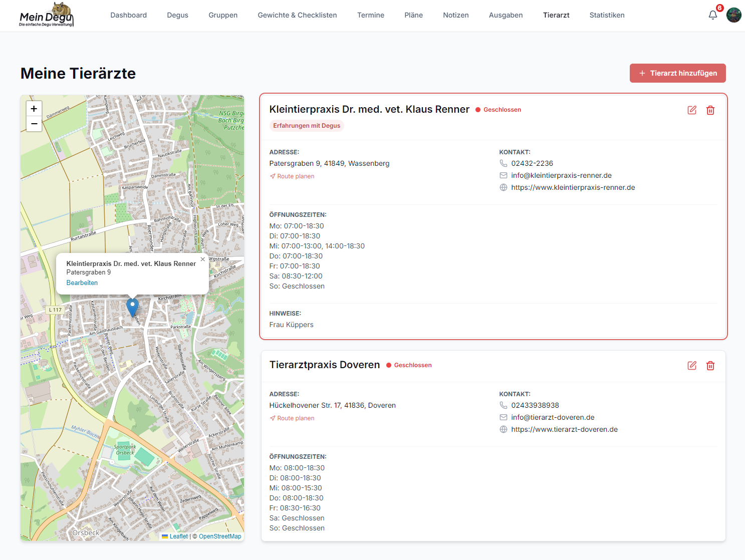Select the Kleintierpraxis Dr. med. vet. Klaus Renner heading
Screen dimensions: 745x560
click(x=369, y=109)
